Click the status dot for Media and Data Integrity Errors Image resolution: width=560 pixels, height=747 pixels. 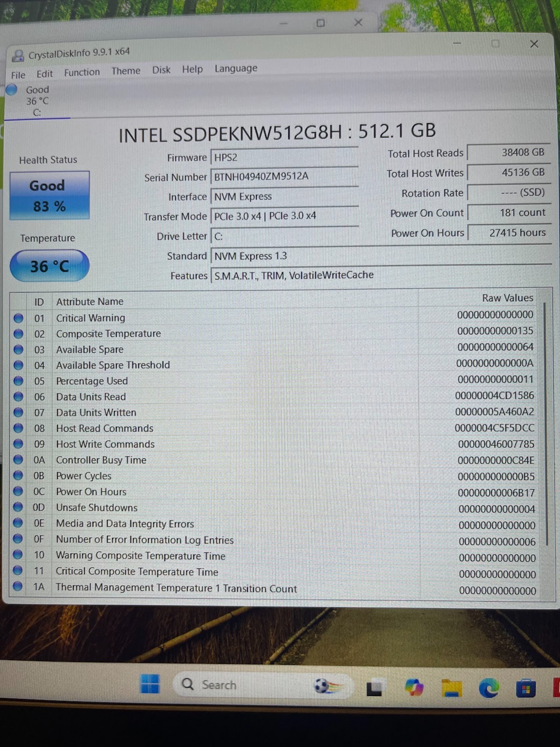tap(18, 523)
